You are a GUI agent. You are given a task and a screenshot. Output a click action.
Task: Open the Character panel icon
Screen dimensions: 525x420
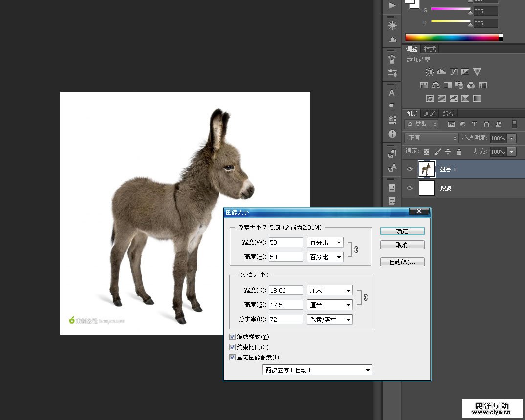pos(392,93)
